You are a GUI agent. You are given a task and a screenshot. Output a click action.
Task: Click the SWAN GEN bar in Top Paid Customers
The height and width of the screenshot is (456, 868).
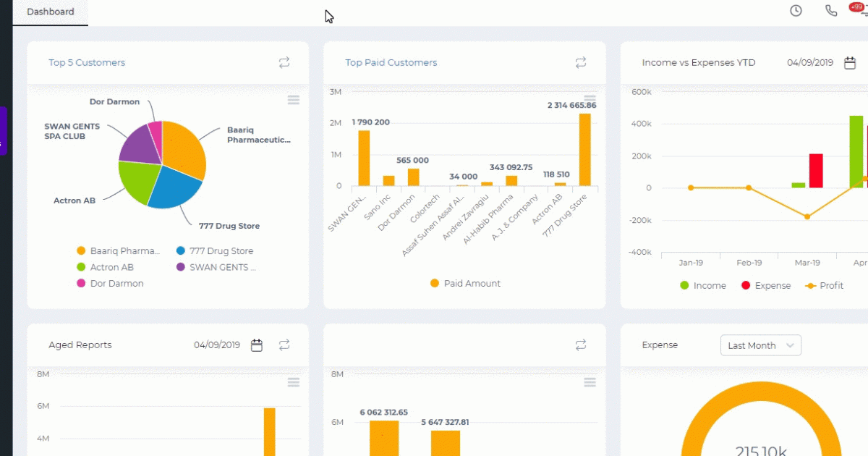click(364, 158)
